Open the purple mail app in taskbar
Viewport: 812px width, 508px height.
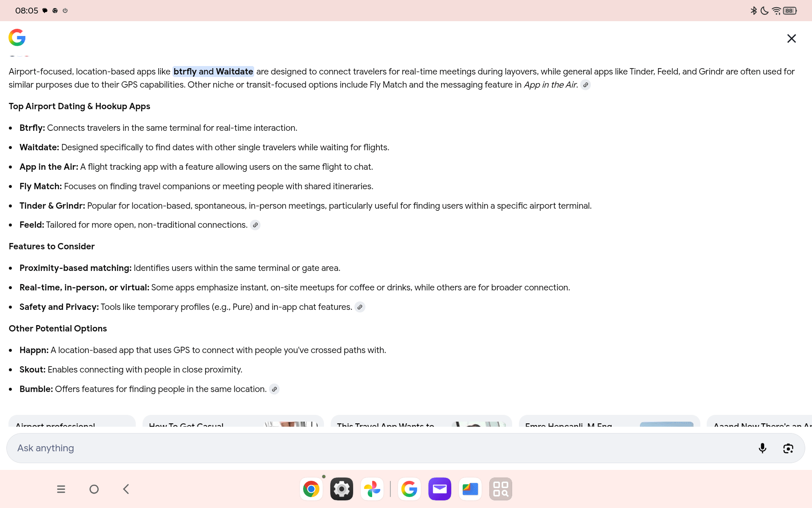(439, 489)
